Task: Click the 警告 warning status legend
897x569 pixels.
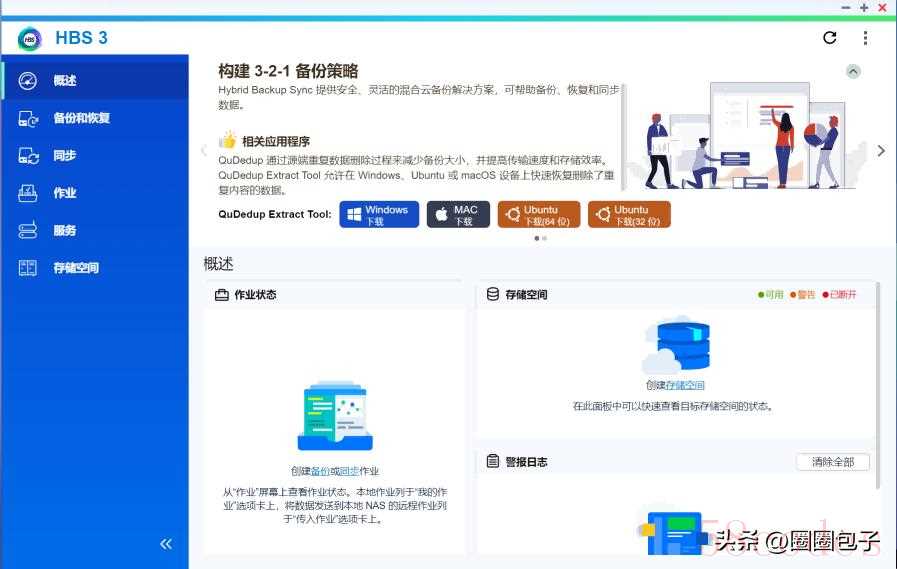Action: [x=803, y=295]
